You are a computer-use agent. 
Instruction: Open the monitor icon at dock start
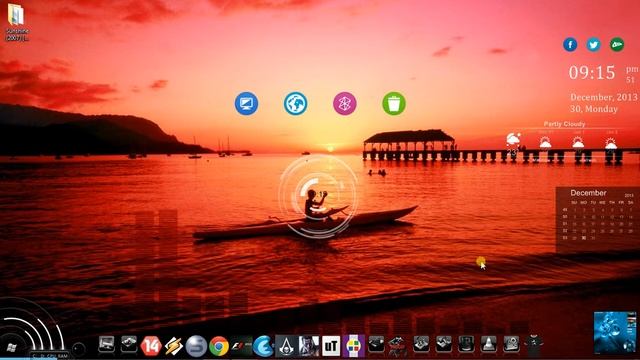point(107,344)
